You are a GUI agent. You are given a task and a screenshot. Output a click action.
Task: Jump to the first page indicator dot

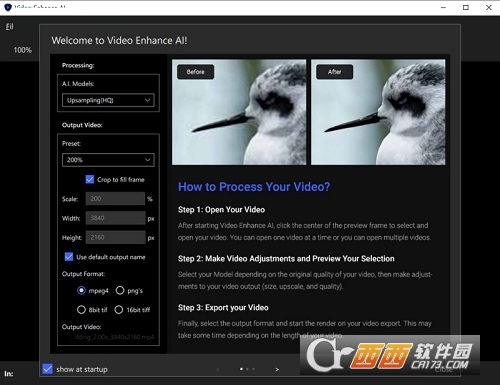(x=241, y=369)
